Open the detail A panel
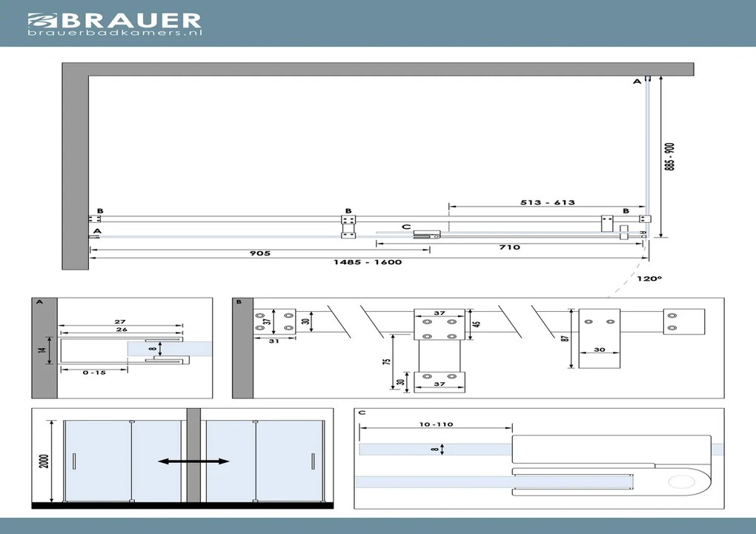 tap(39, 301)
